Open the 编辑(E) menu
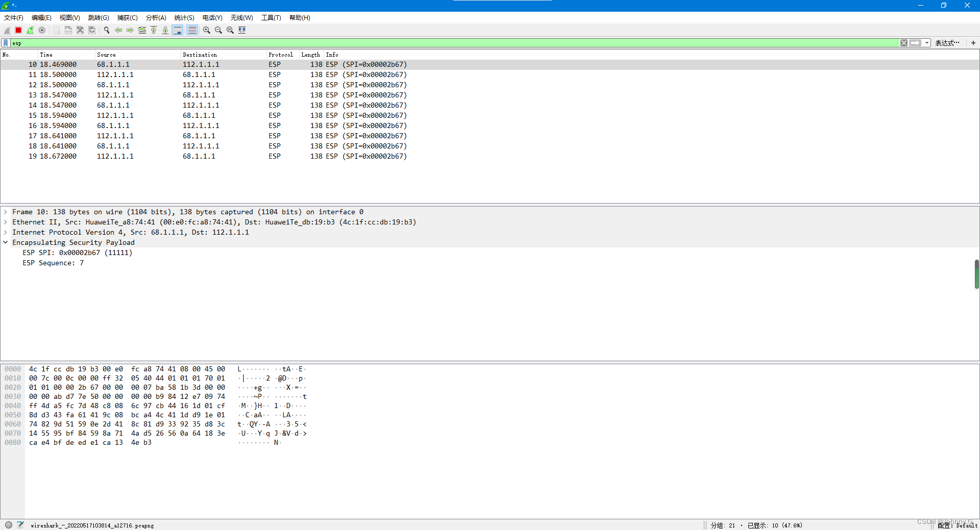This screenshot has width=980, height=530. click(x=41, y=18)
